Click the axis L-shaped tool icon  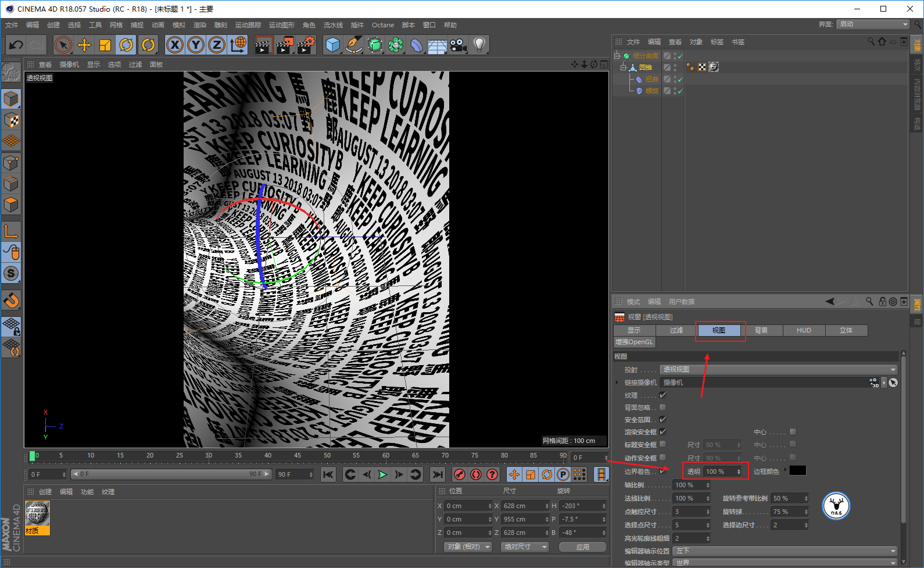coord(11,231)
